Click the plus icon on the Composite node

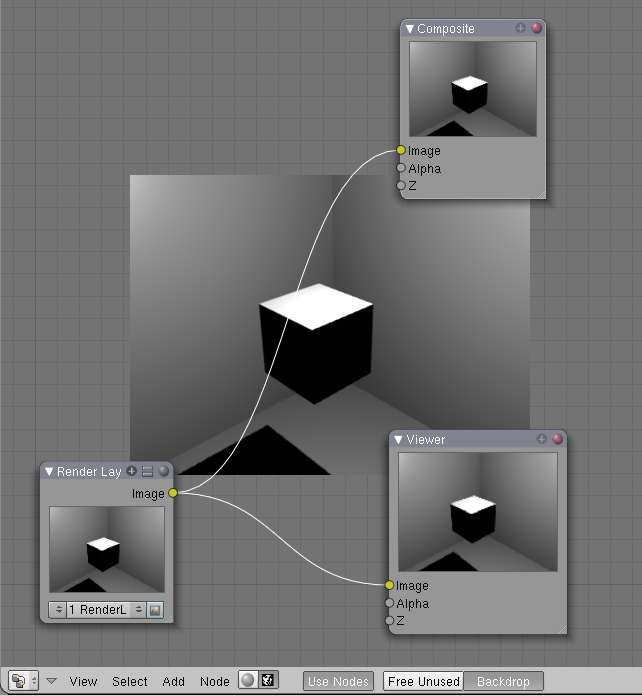(520, 28)
